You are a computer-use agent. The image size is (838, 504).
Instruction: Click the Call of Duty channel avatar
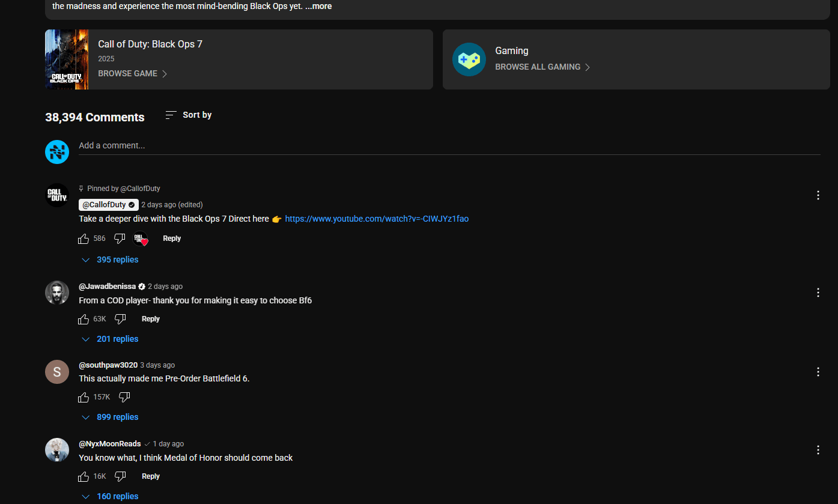click(57, 195)
